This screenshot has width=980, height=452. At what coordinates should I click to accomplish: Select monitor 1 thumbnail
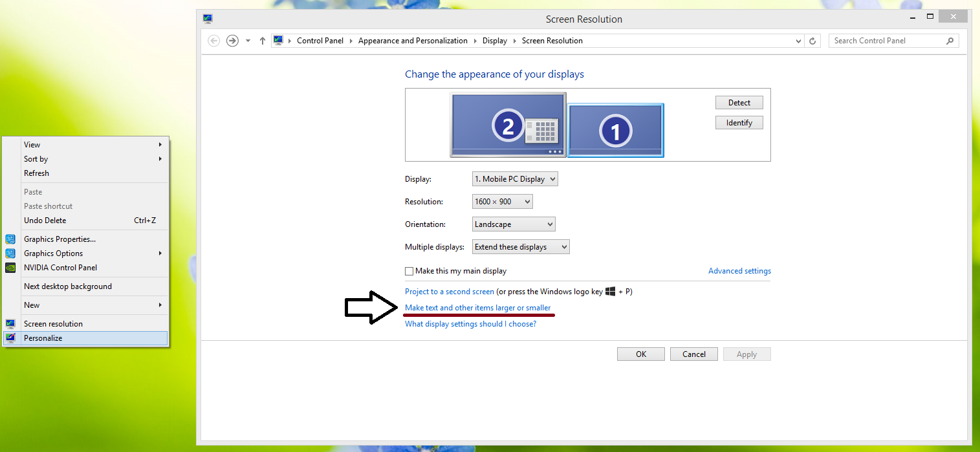click(616, 131)
